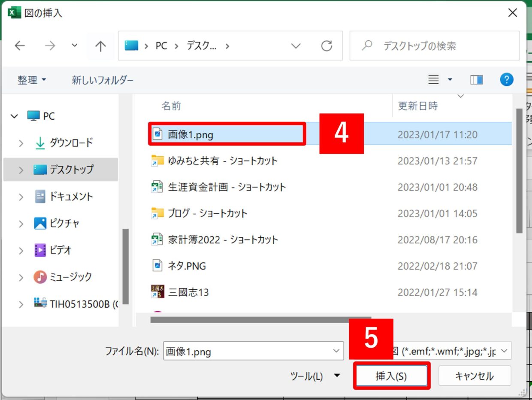
Task: Click the 挿入(S) button
Action: click(x=391, y=376)
